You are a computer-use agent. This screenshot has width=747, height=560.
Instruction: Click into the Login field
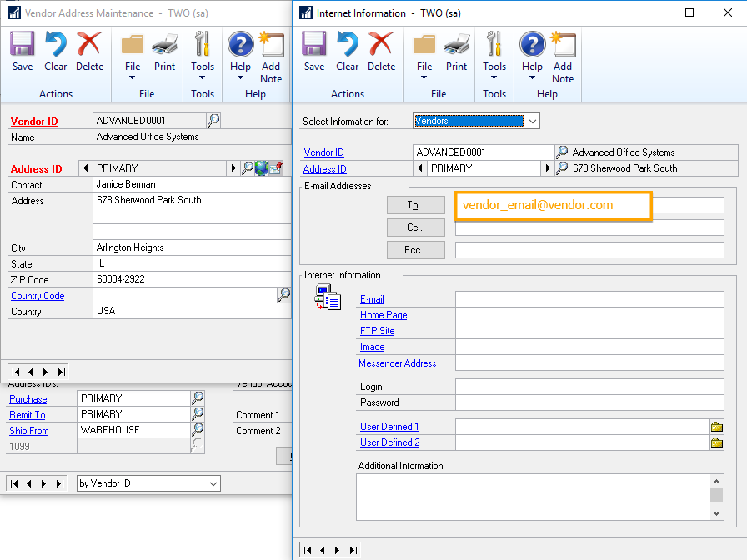[x=589, y=386]
